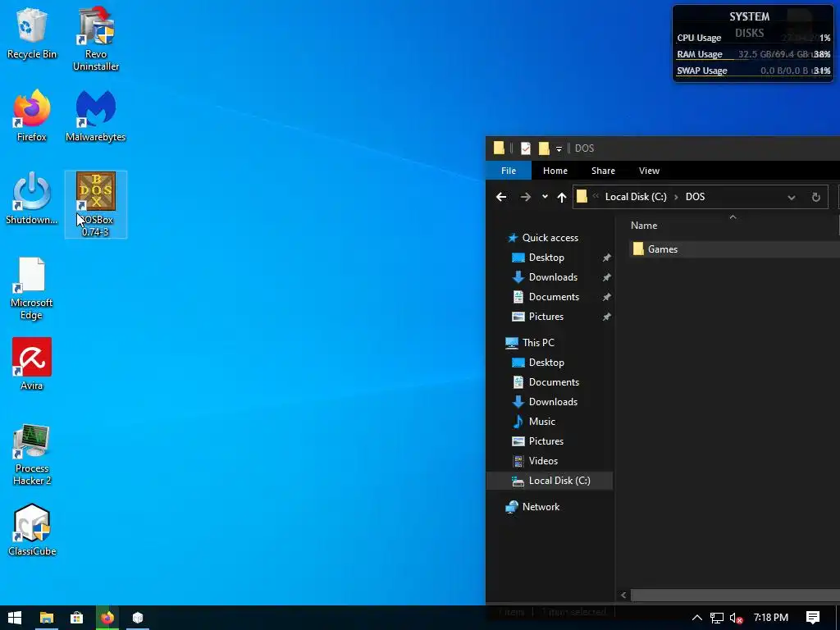This screenshot has width=840, height=630.
Task: Select the Shutdown desktop shortcut
Action: click(x=32, y=199)
